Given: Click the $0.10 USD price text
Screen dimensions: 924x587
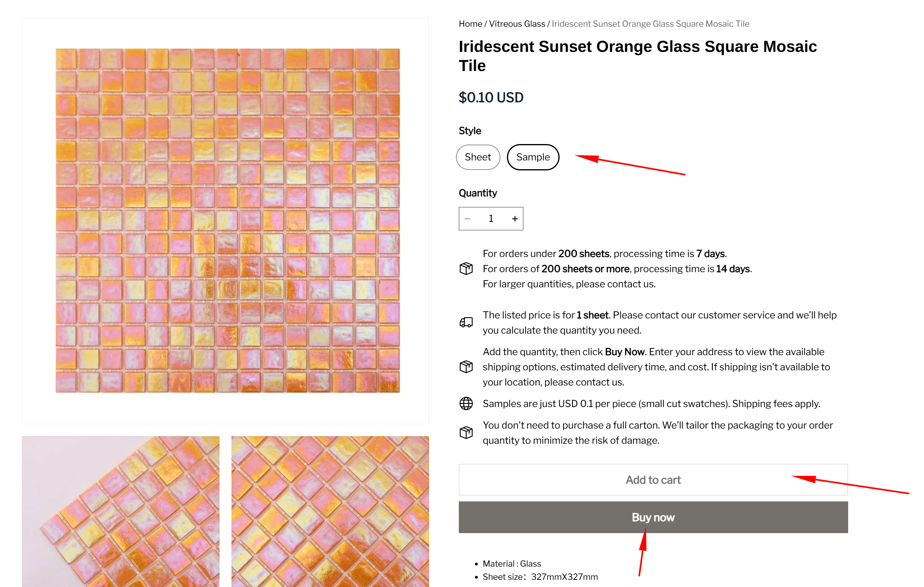Looking at the screenshot, I should [491, 97].
